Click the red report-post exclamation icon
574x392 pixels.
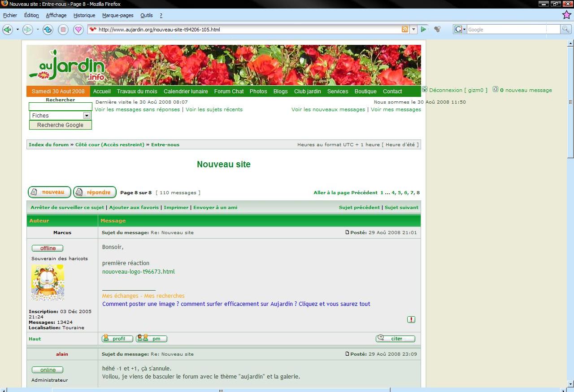(411, 319)
